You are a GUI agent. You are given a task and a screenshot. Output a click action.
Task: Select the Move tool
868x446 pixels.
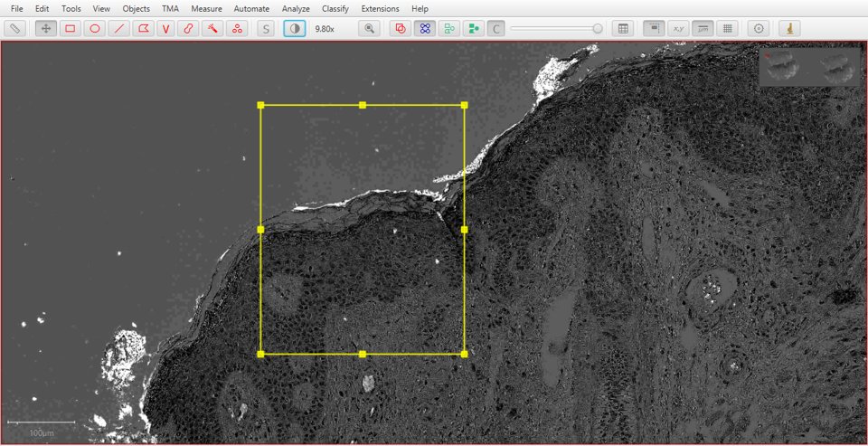[x=46, y=28]
